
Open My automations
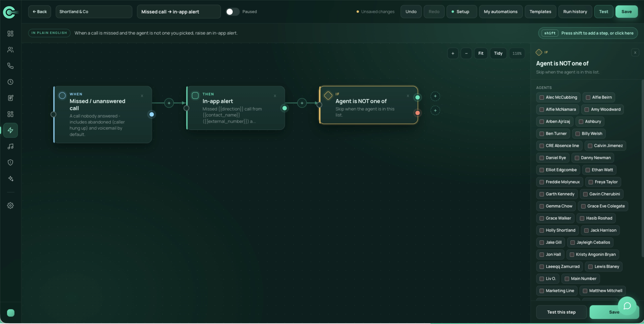click(500, 12)
